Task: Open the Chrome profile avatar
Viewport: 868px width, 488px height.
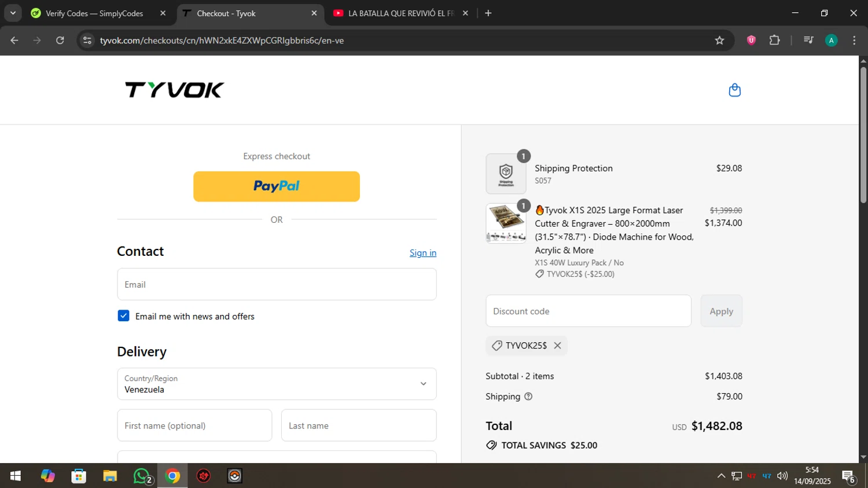Action: 831,41
